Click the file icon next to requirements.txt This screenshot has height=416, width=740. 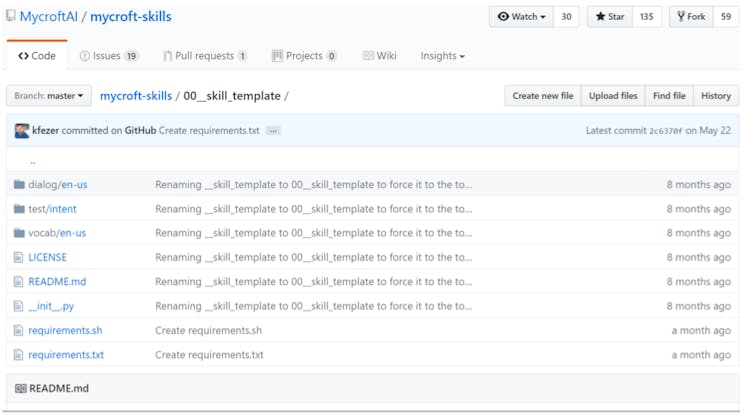[18, 355]
